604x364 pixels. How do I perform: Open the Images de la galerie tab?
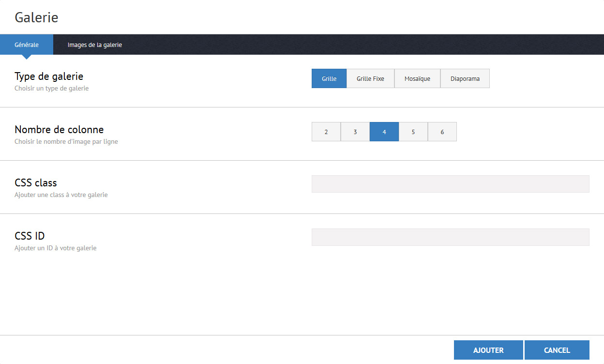coord(95,45)
